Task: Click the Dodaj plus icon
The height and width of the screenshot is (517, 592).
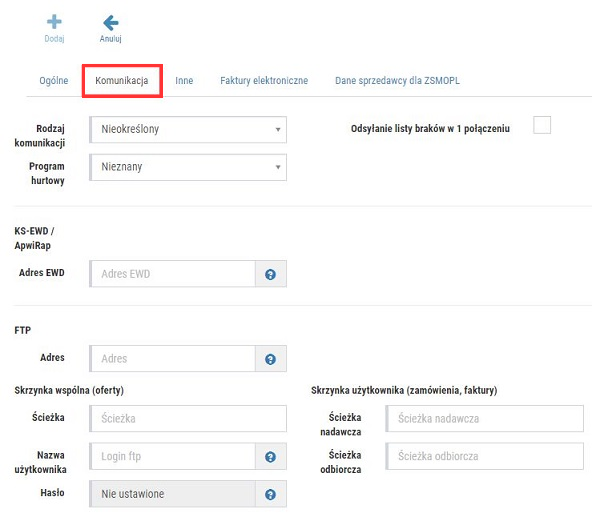Action: point(54,22)
